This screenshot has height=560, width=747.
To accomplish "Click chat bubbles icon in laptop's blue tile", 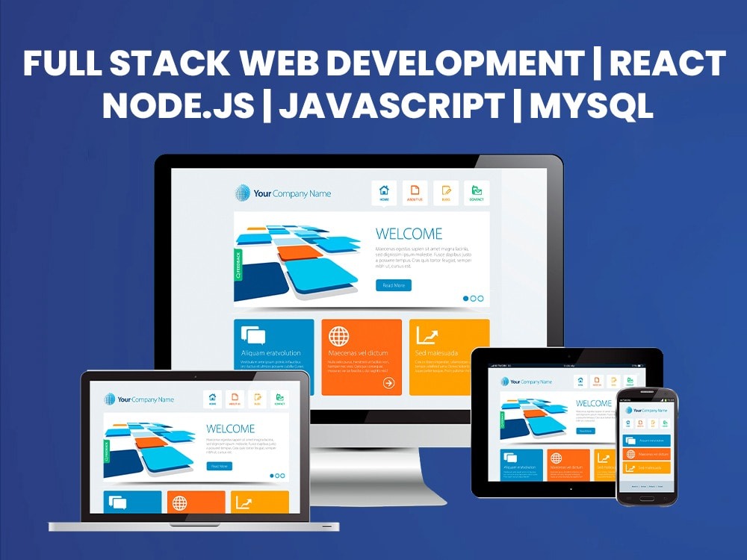I will (118, 503).
